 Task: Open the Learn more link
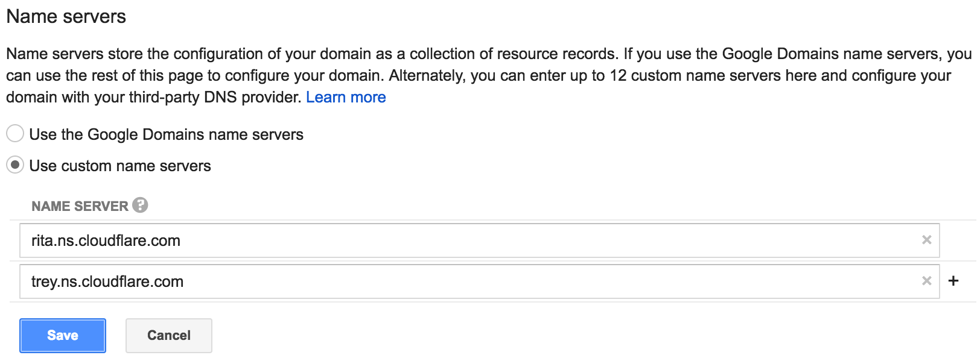[346, 97]
